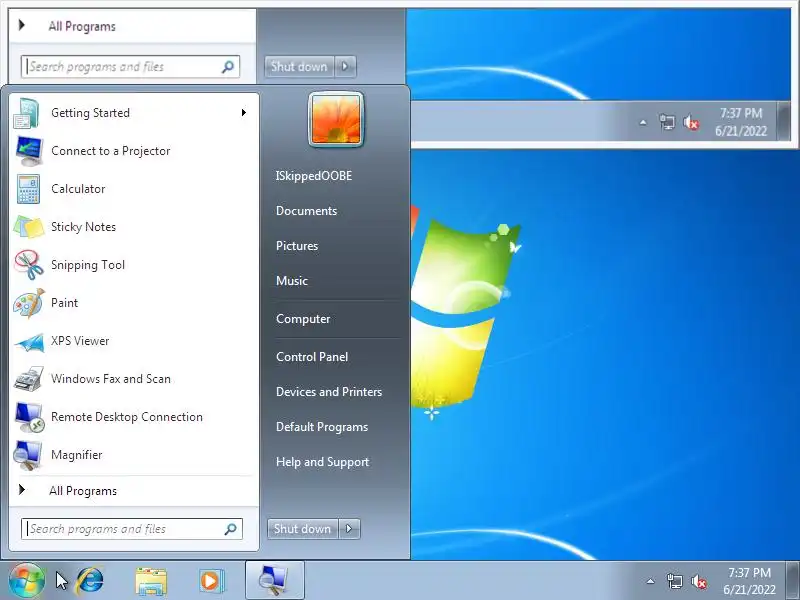Viewport: 800px width, 600px height.
Task: Start Remote Desktop Connection
Action: point(134,417)
